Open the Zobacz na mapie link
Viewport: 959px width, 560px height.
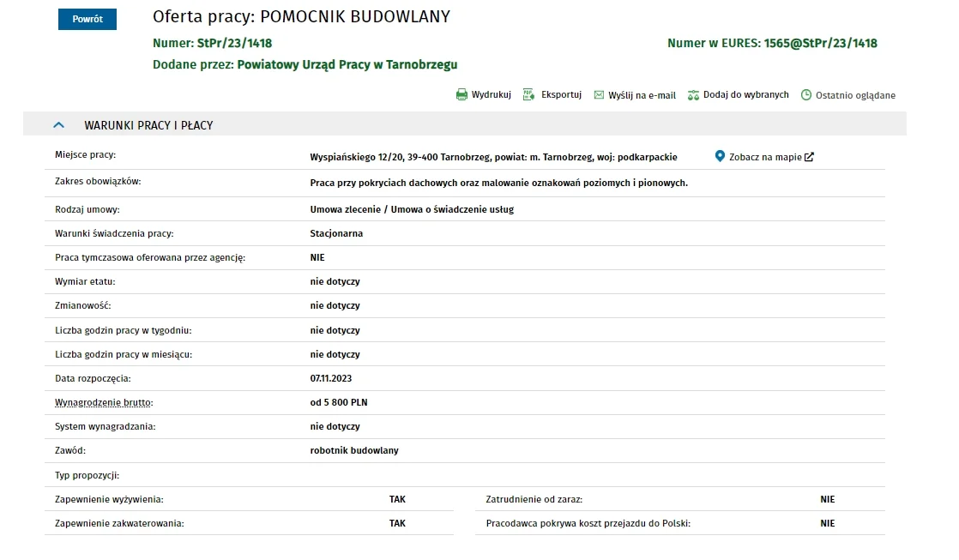765,157
